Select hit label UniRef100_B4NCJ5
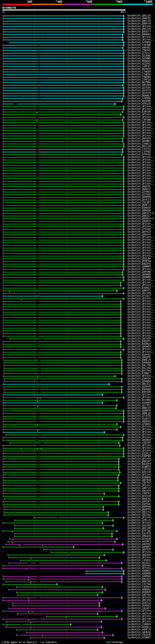Screen dimensions: 155x644 (x=139, y=360)
